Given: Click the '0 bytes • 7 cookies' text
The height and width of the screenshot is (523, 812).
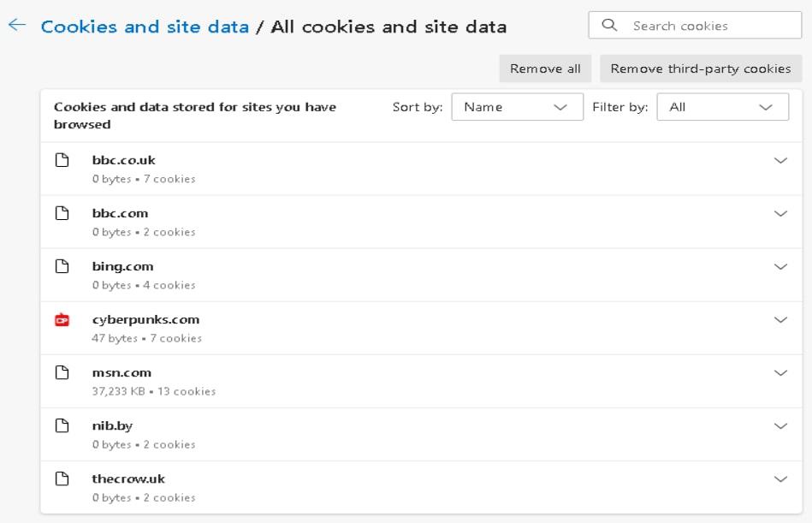Looking at the screenshot, I should 144,179.
